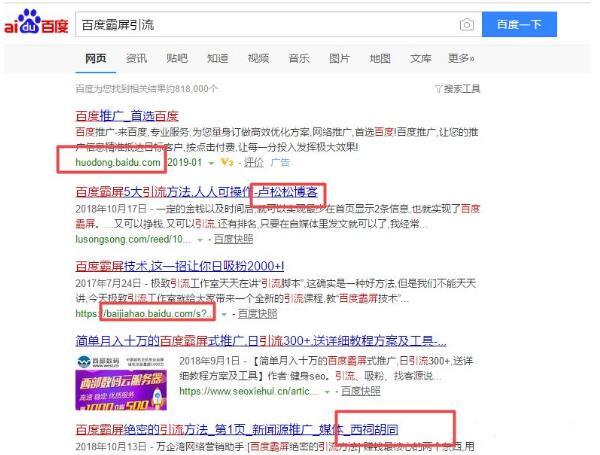The height and width of the screenshot is (455, 600).
Task: Click lusongsong.com/reed URL
Action: pyautogui.click(x=133, y=239)
